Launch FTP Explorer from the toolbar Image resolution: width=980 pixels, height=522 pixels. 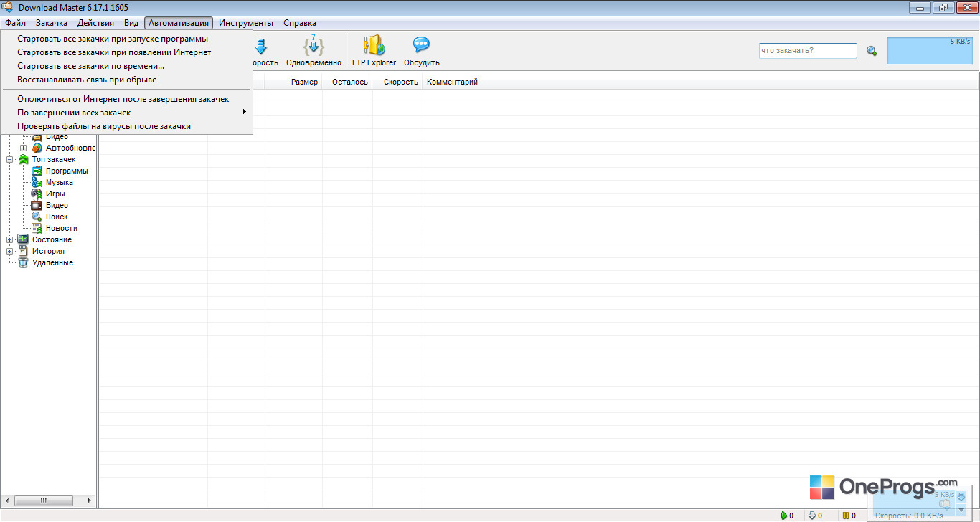pyautogui.click(x=374, y=50)
